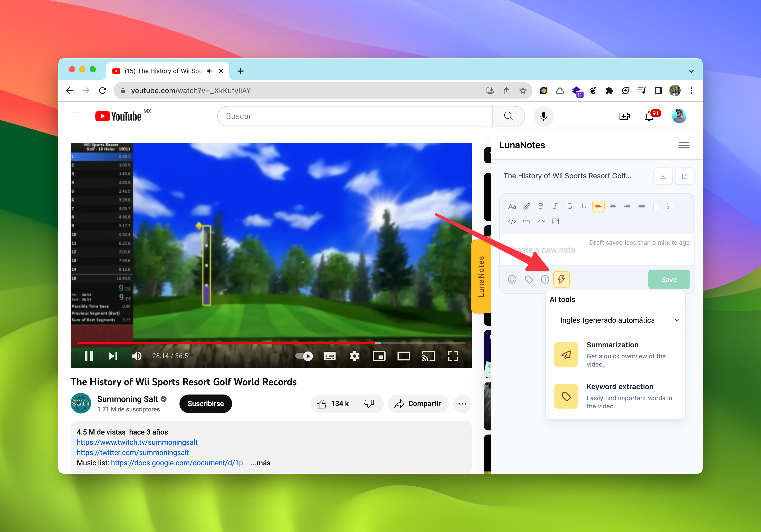Toggle video subtitles

[330, 356]
